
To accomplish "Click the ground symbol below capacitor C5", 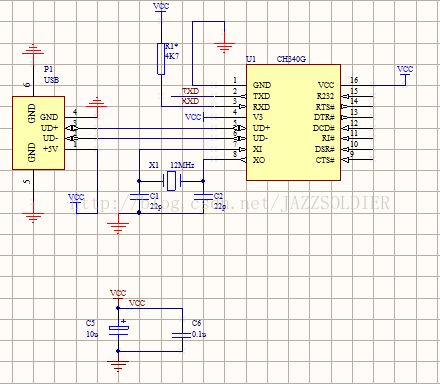I will [x=118, y=366].
